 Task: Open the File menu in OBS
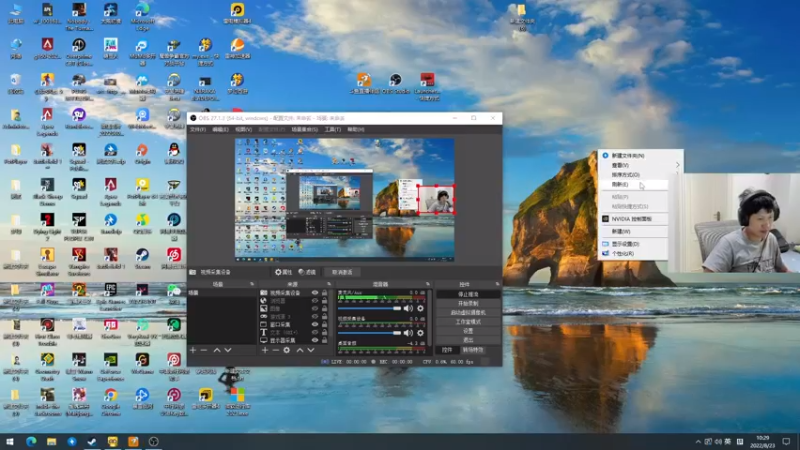pos(197,130)
